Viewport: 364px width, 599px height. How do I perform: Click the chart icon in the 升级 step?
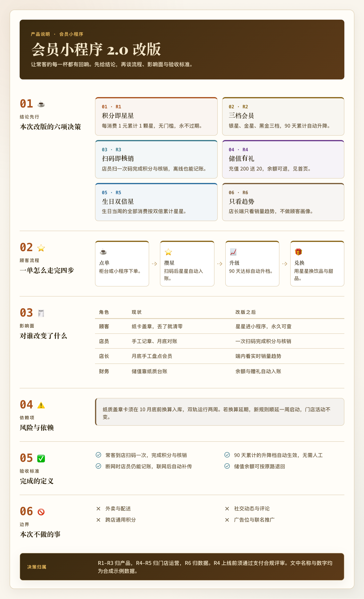tap(233, 252)
